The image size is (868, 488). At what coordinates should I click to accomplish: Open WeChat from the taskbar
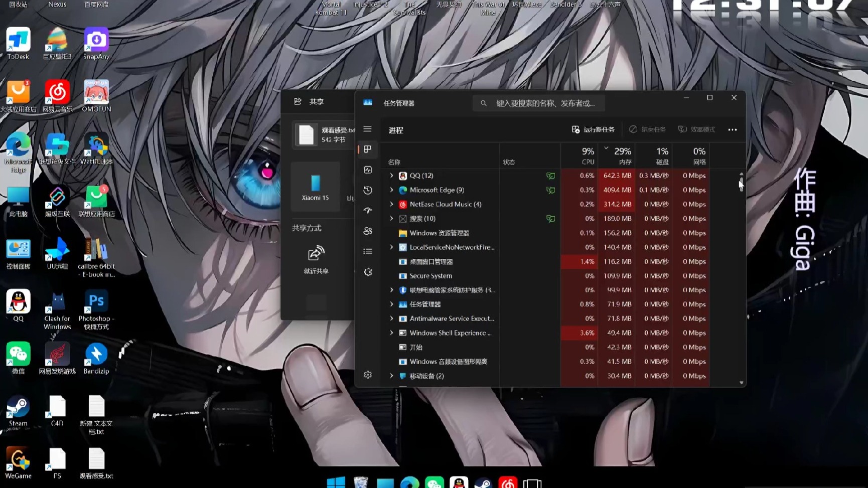[434, 482]
